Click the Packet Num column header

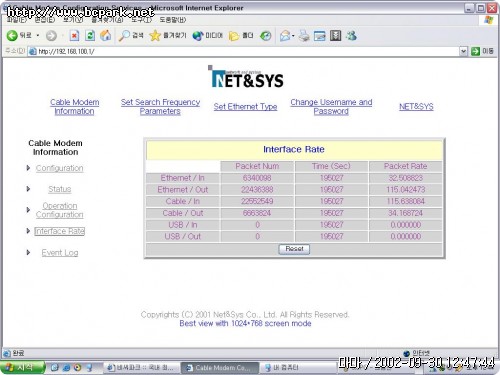pos(257,166)
